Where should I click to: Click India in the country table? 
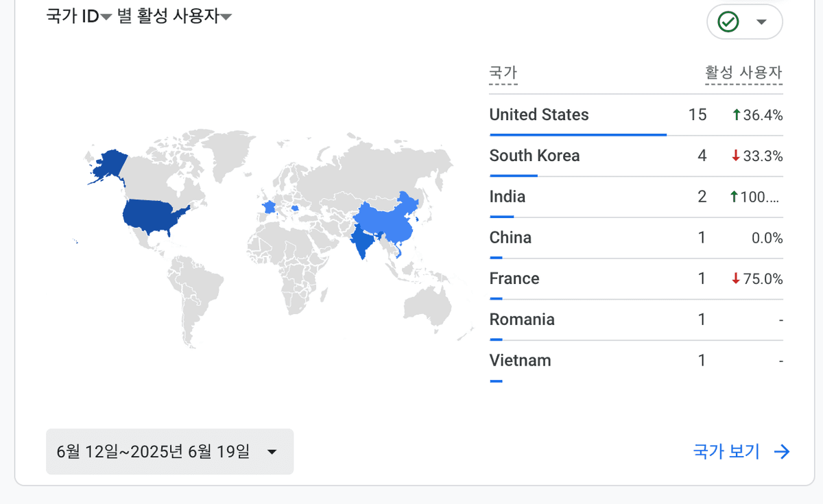(x=507, y=197)
